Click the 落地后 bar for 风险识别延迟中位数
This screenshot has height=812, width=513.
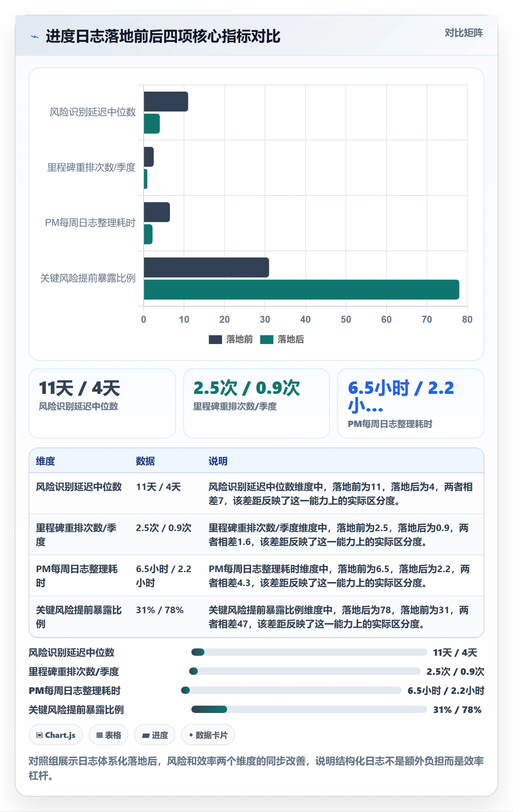[152, 124]
